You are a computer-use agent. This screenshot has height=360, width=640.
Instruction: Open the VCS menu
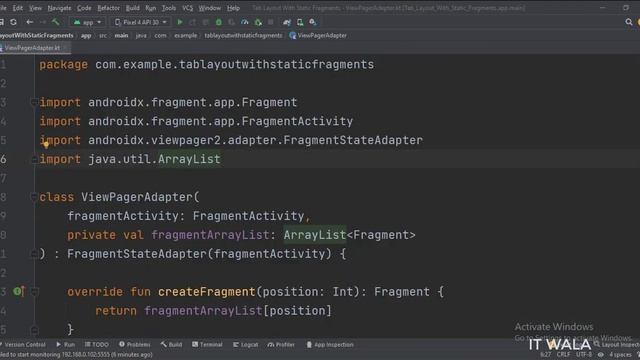click(187, 8)
